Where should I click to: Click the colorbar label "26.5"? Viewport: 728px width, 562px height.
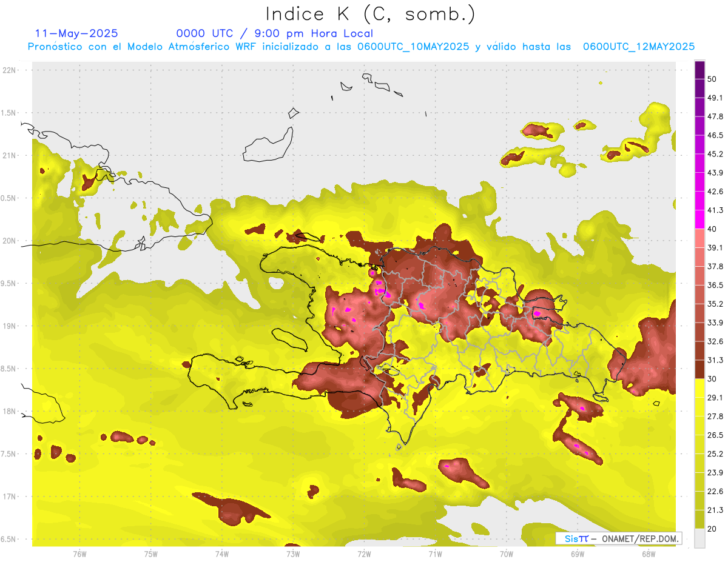click(x=715, y=435)
